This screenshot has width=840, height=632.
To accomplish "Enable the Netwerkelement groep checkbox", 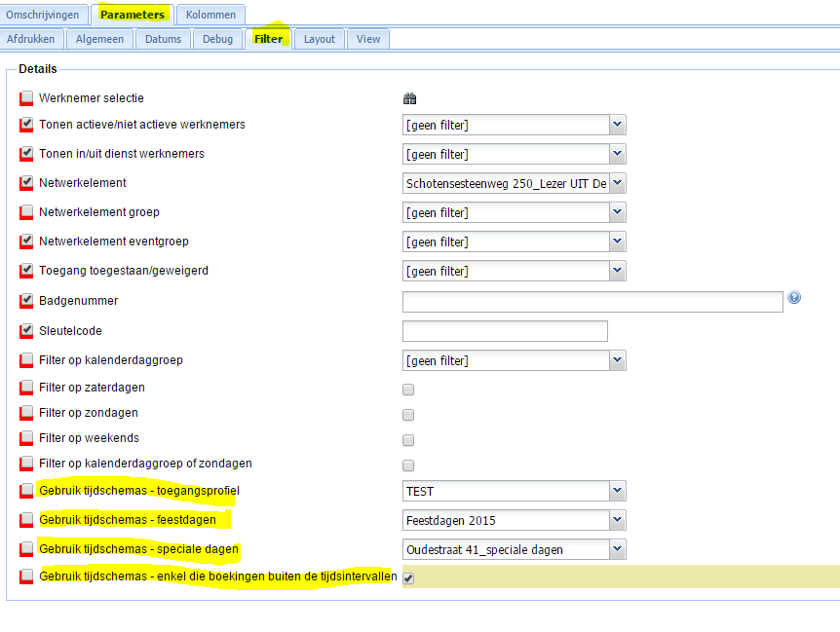I will coord(26,212).
